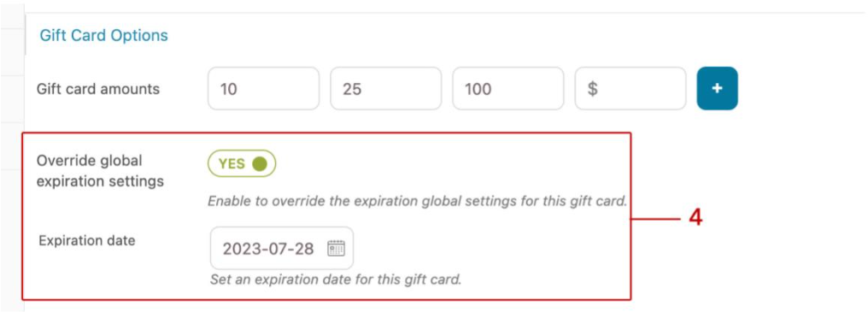The image size is (868, 312).
Task: Click the green knob on YES toggle
Action: coord(259,163)
